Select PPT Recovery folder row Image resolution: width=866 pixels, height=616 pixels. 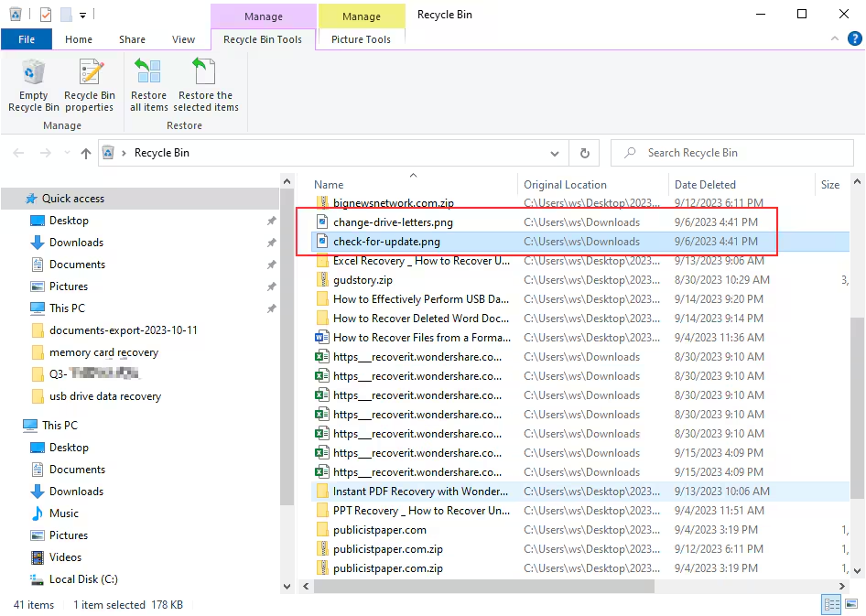tap(579, 511)
